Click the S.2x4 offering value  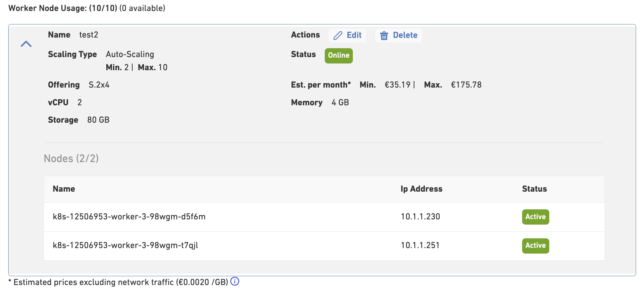99,85
